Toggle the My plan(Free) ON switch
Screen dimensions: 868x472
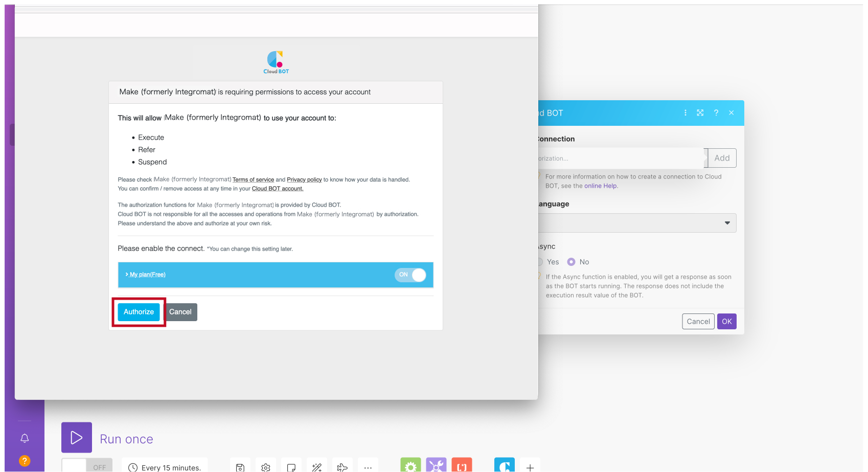click(410, 275)
